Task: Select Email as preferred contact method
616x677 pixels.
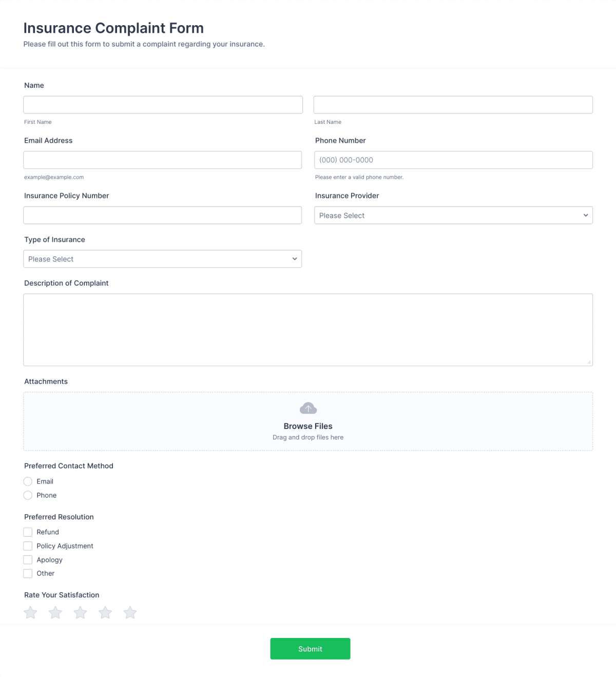Action: pos(28,481)
